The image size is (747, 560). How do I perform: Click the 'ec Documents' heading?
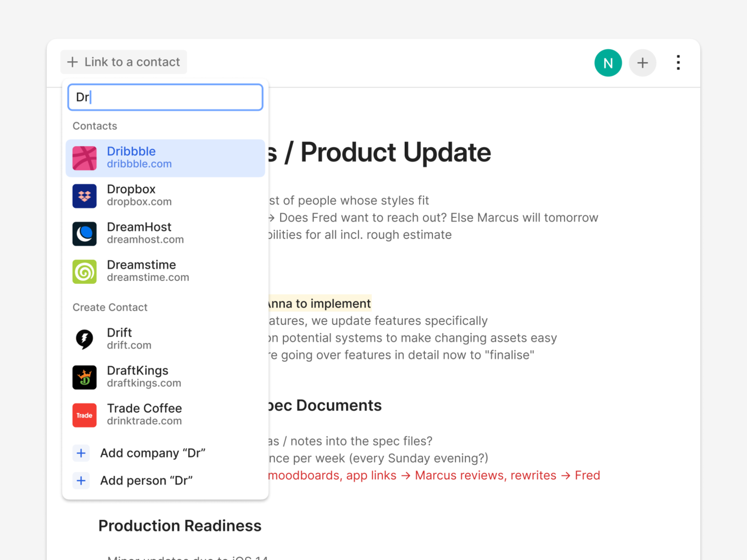coord(325,406)
